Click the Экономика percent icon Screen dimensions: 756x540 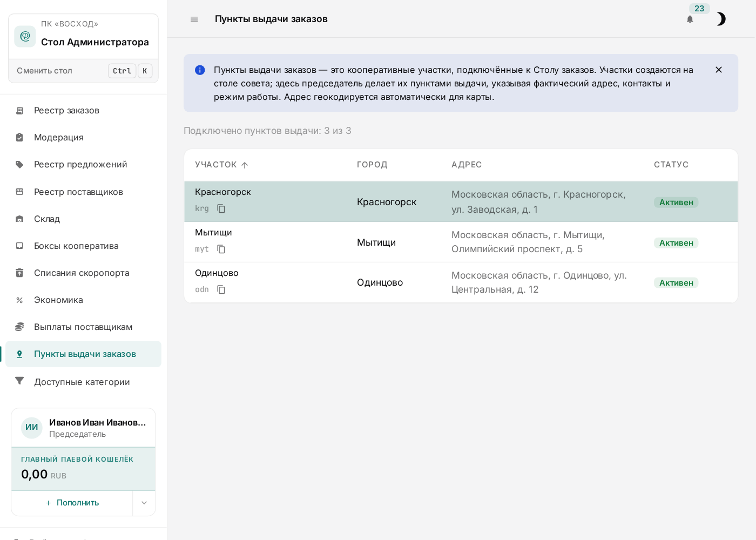point(19,300)
